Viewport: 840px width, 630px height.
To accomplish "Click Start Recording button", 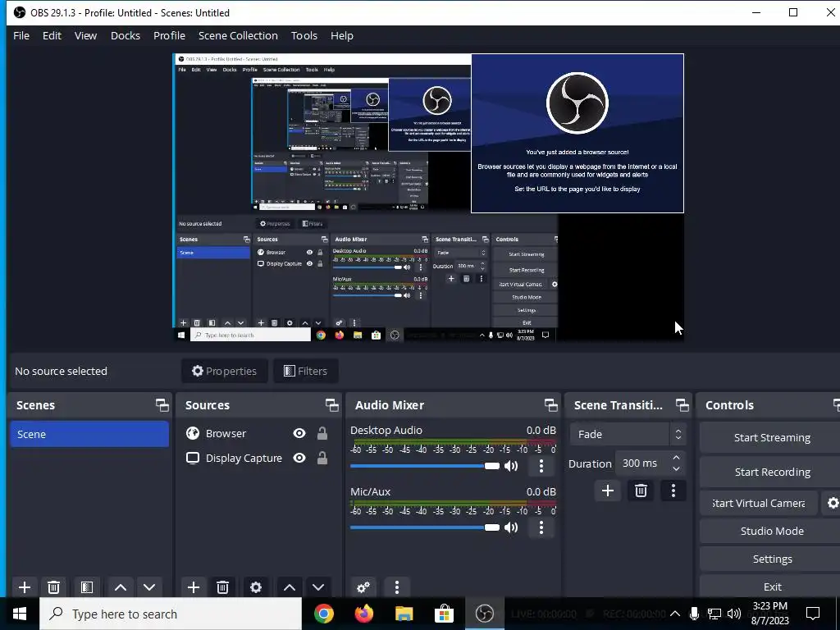I will (x=771, y=472).
